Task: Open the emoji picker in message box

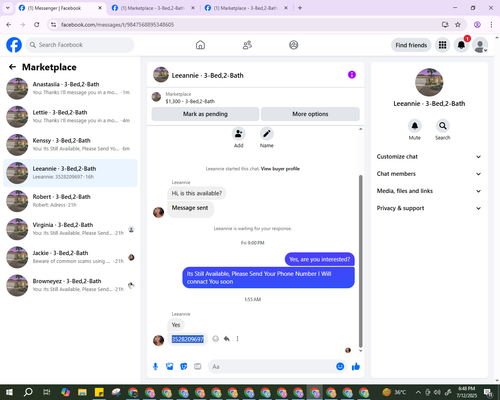Action: click(x=340, y=366)
